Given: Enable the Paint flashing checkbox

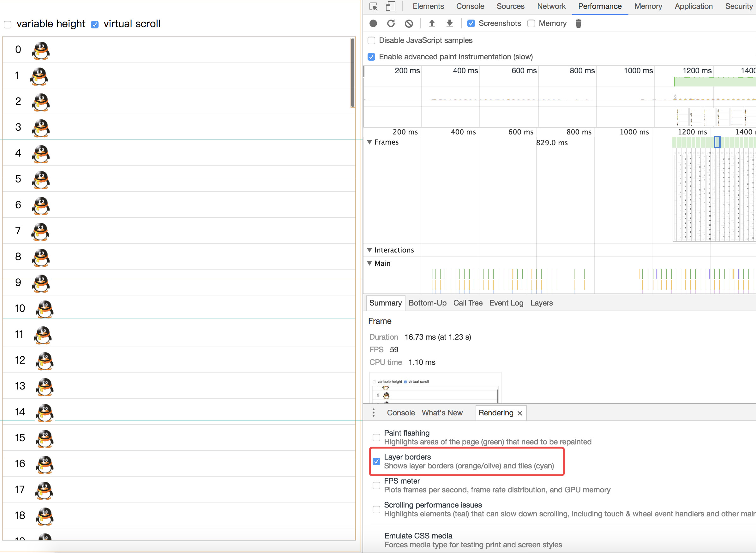Looking at the screenshot, I should click(x=376, y=437).
